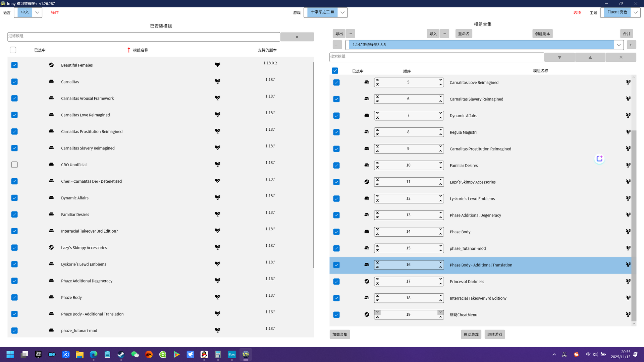Click the sort arrow next to 模组名称 header

tap(128, 50)
